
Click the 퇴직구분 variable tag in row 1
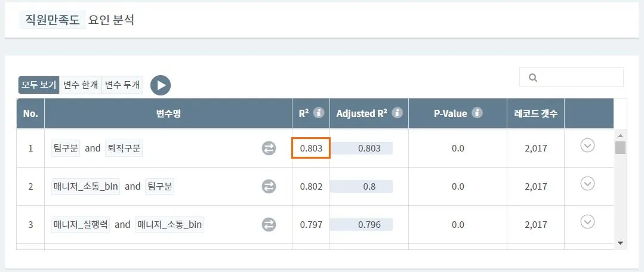[124, 148]
